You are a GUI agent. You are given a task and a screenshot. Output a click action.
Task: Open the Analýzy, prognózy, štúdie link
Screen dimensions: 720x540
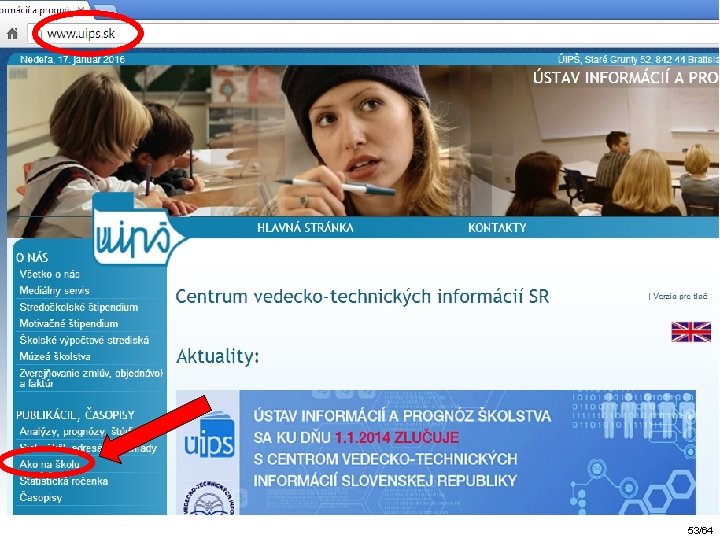(76, 432)
